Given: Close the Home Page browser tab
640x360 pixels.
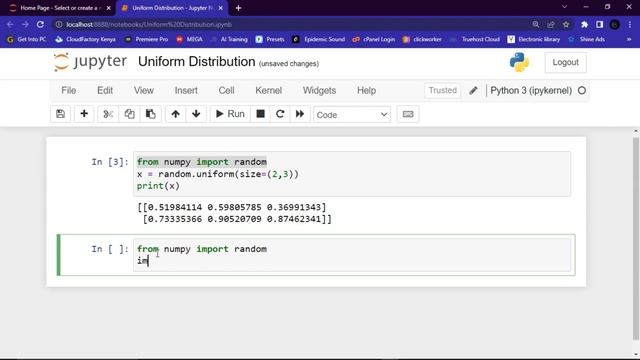Looking at the screenshot, I should [x=109, y=8].
